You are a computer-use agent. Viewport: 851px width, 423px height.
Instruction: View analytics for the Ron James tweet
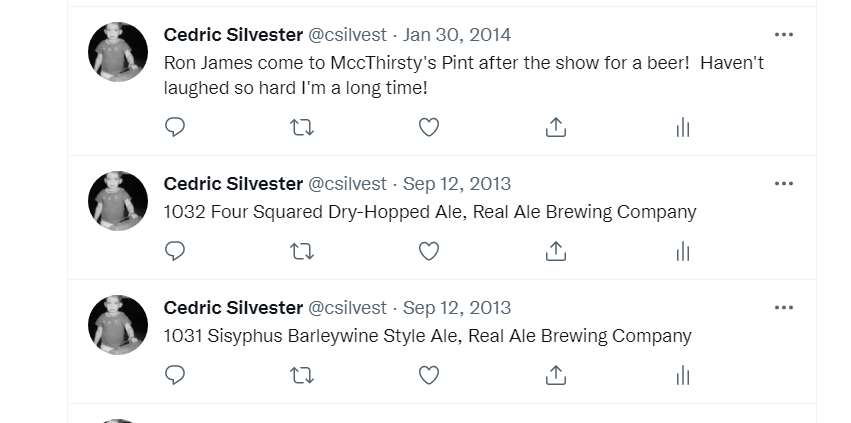(x=683, y=127)
